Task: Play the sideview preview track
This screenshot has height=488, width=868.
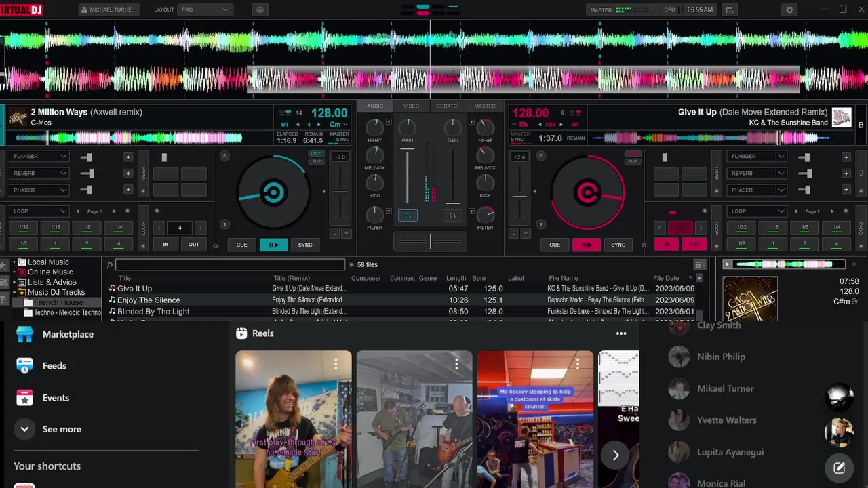Action: click(x=728, y=264)
